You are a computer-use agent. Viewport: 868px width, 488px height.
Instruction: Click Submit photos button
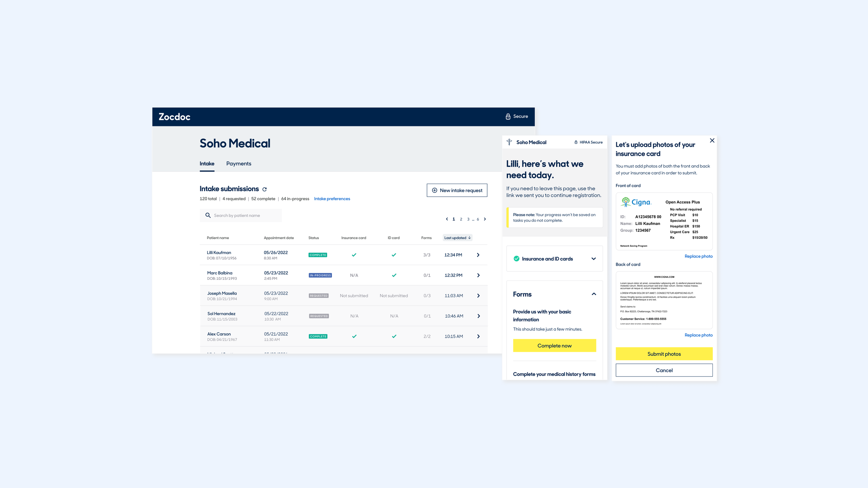pyautogui.click(x=664, y=354)
